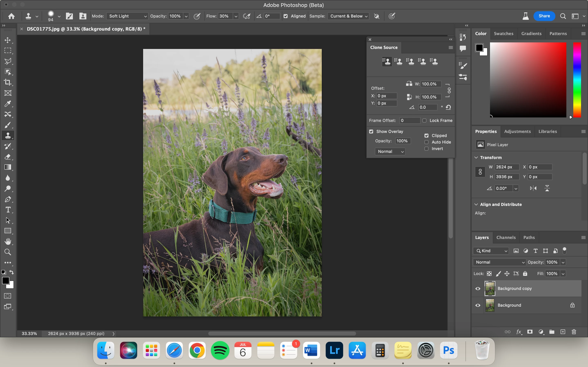The width and height of the screenshot is (588, 367).
Task: Open the Mode dropdown set to Soft Light
Action: pos(127,16)
